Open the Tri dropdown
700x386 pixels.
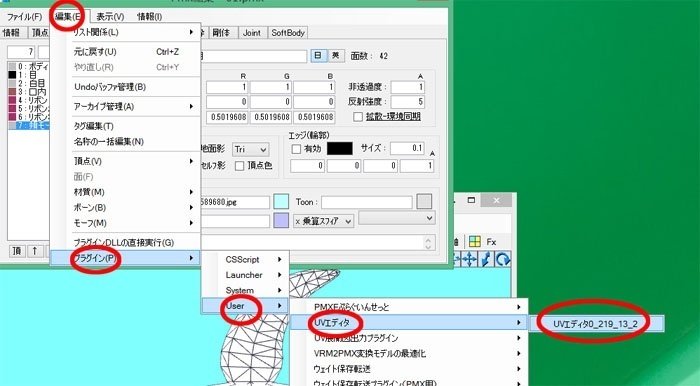tap(250, 149)
